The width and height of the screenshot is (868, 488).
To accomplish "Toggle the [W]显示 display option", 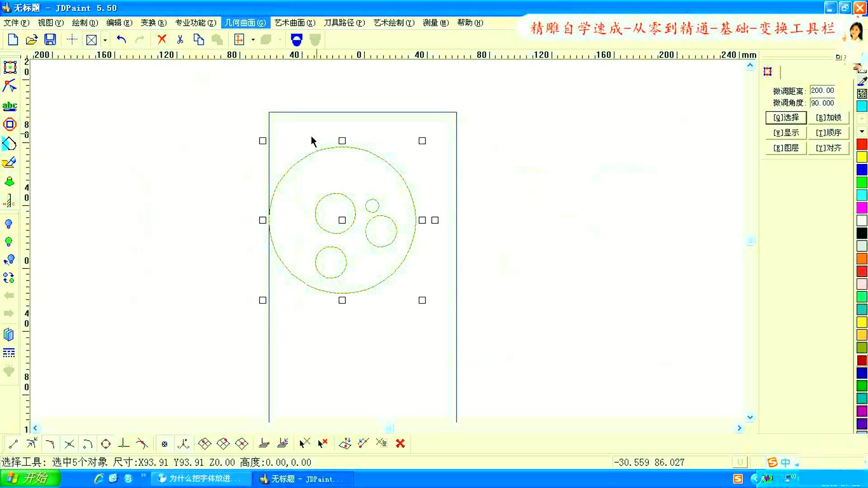I will click(x=786, y=132).
